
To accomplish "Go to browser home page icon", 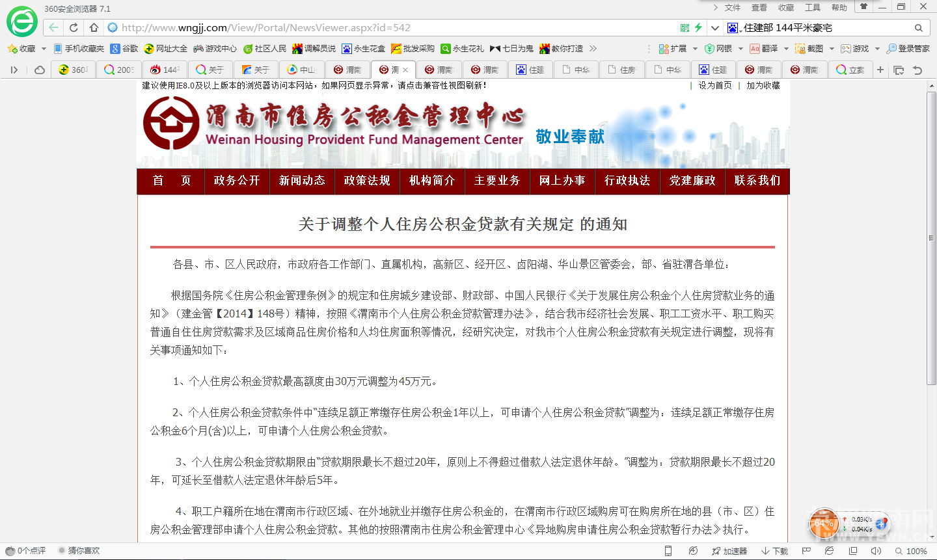I will click(94, 27).
